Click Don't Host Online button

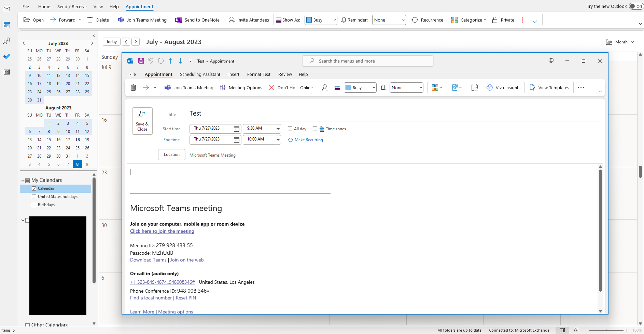[x=291, y=88]
